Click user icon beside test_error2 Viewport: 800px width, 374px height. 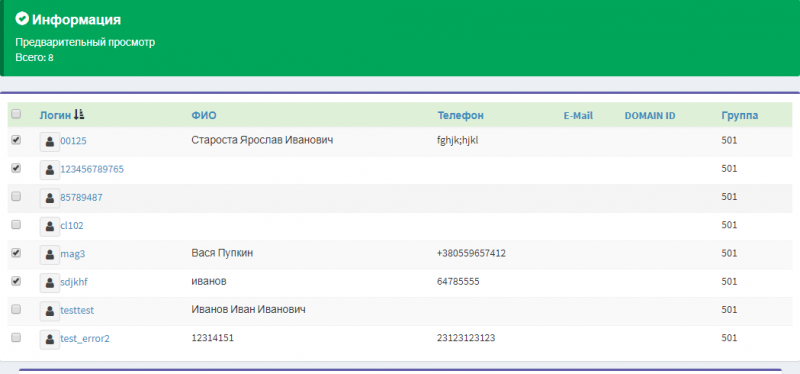(49, 339)
